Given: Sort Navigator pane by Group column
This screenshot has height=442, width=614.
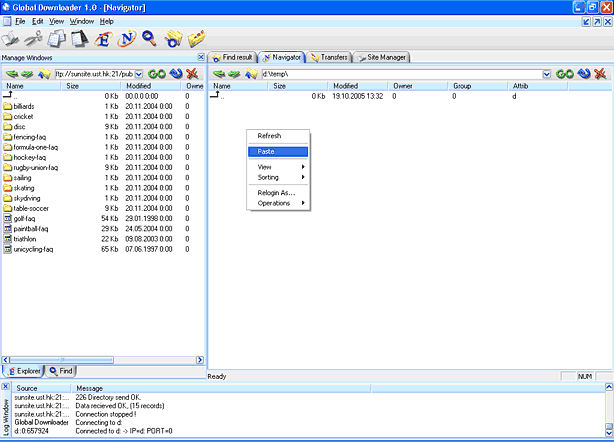Looking at the screenshot, I should click(478, 86).
